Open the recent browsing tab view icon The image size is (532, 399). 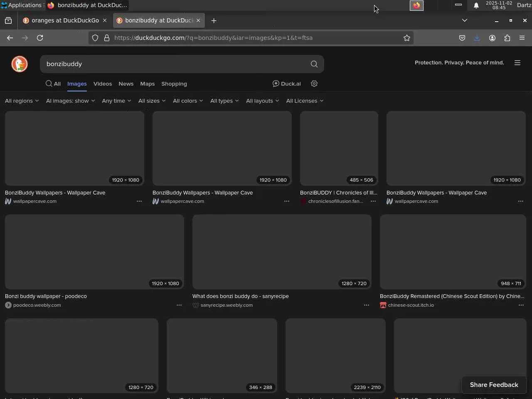tap(8, 20)
